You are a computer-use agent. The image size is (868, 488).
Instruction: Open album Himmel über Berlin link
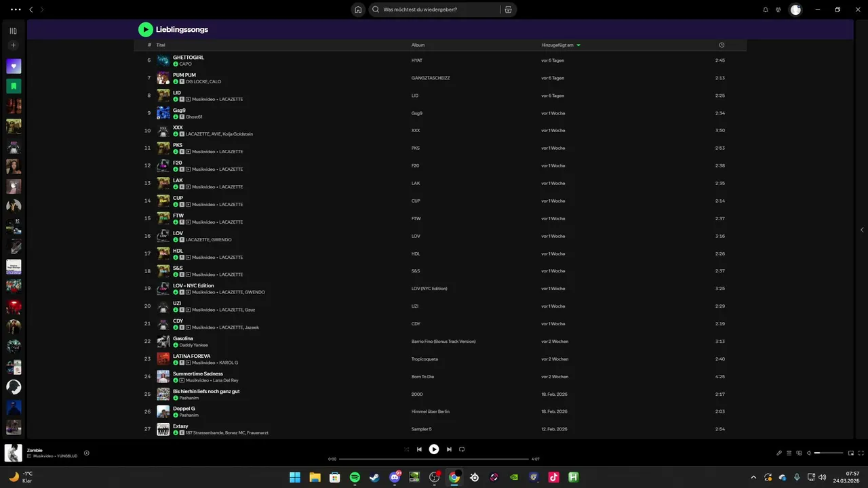pos(431,411)
